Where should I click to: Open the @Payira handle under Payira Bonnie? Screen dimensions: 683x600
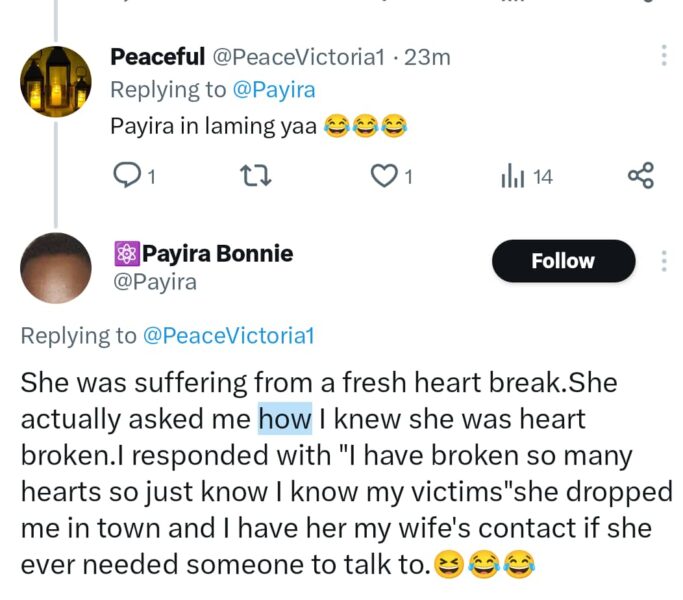154,283
